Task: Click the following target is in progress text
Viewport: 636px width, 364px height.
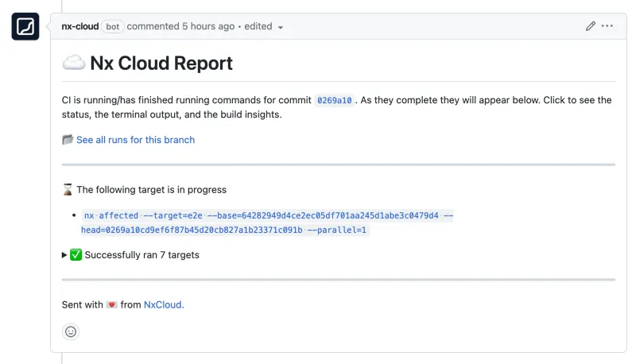Action: (151, 190)
